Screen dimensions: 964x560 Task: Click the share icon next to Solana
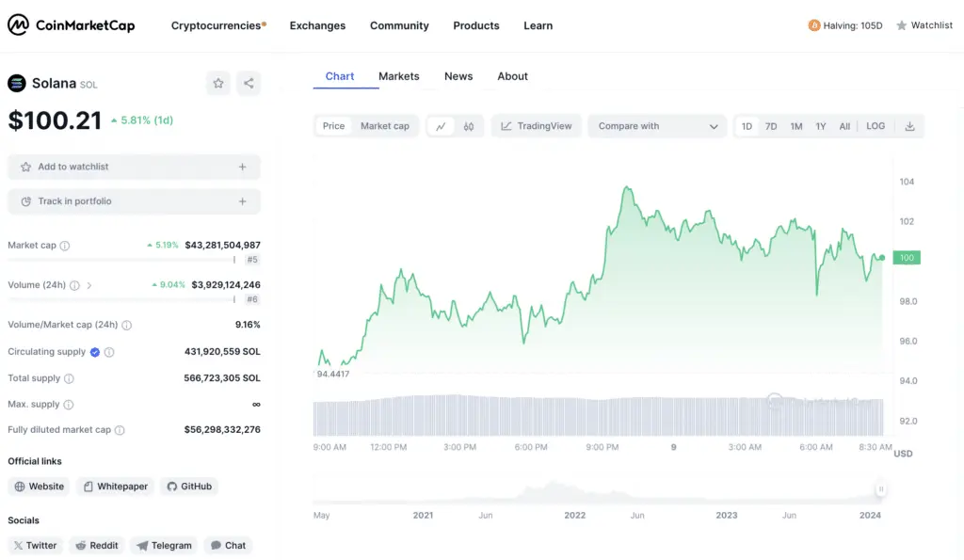pos(248,83)
